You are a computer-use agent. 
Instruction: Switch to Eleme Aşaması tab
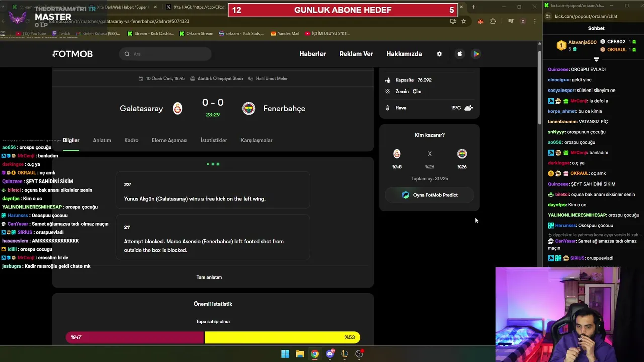click(170, 140)
